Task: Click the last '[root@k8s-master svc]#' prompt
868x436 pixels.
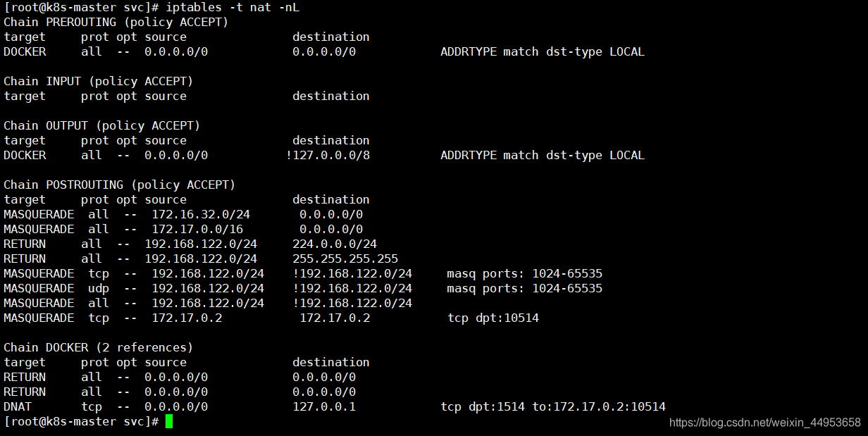Action: [x=81, y=421]
